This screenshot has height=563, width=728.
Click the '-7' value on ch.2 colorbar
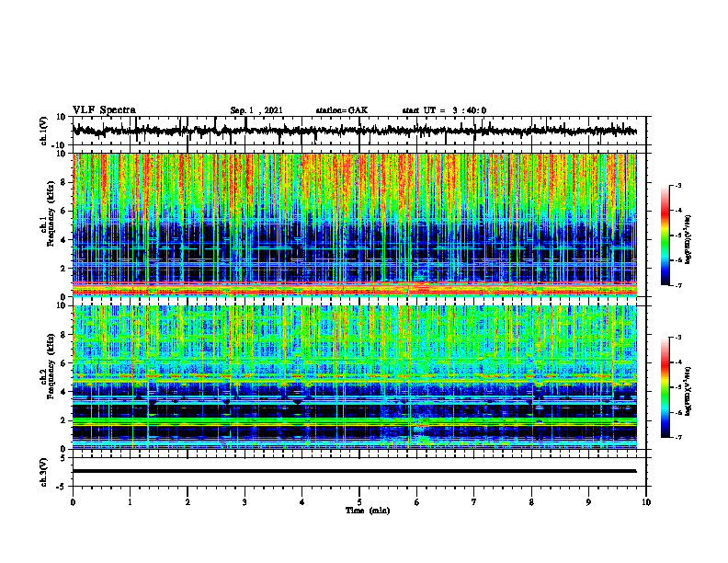[x=677, y=437]
